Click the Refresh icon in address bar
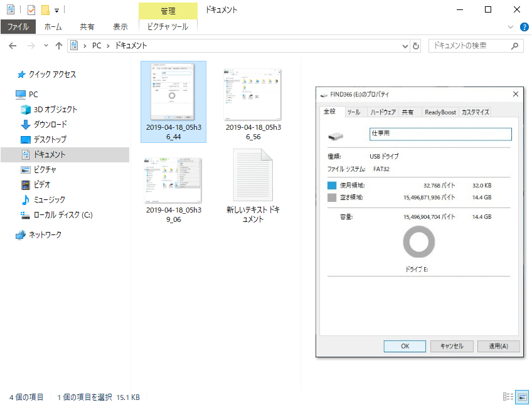The width and height of the screenshot is (532, 405). [415, 46]
